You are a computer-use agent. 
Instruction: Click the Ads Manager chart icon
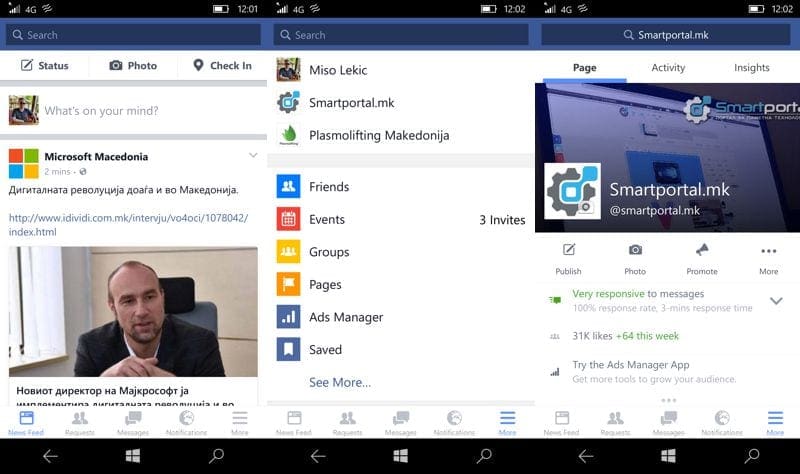(x=288, y=317)
